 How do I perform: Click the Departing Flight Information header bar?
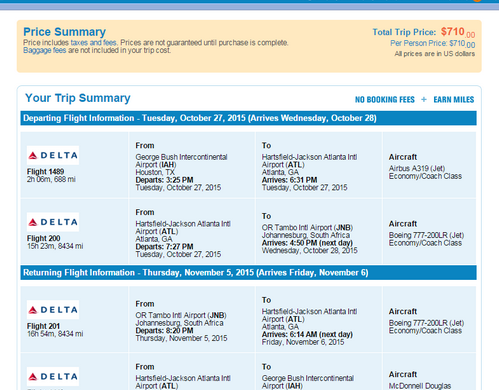click(248, 118)
